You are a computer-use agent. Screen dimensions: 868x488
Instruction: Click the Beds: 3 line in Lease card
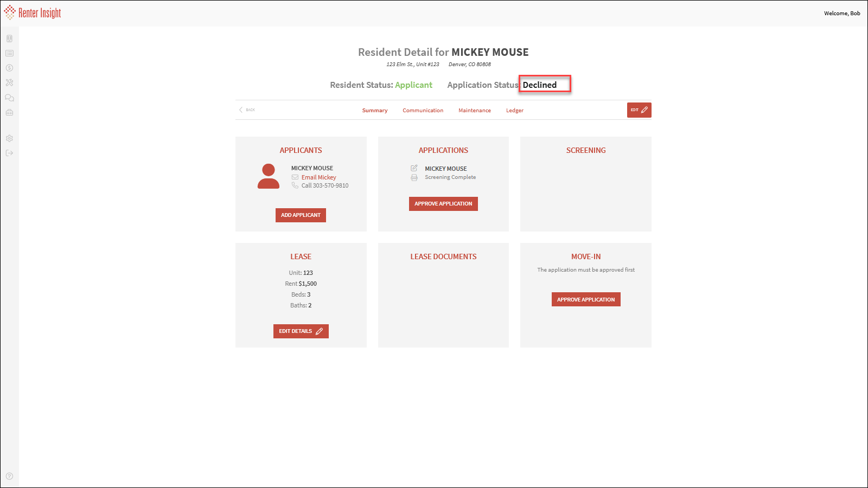[301, 294]
